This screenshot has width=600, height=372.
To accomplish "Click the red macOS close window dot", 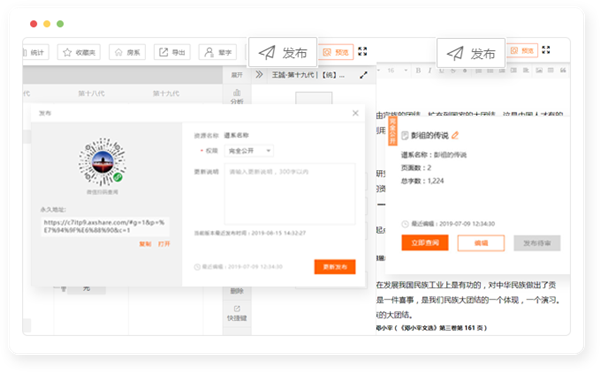I will [34, 24].
